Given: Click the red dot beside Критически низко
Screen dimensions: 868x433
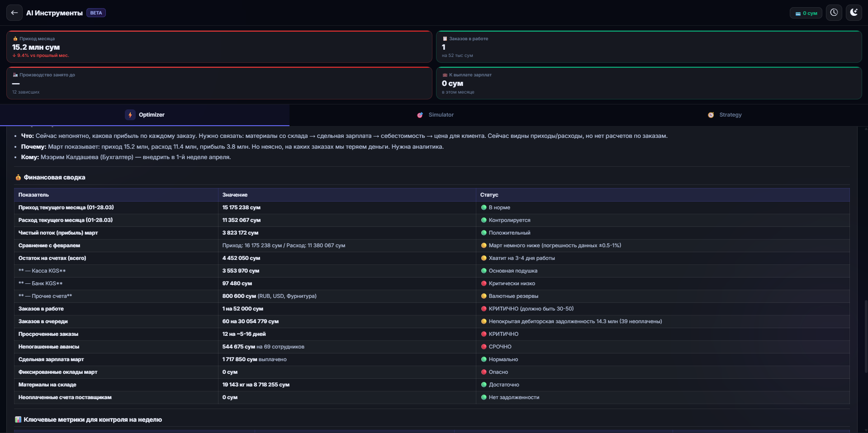Looking at the screenshot, I should pyautogui.click(x=484, y=283).
